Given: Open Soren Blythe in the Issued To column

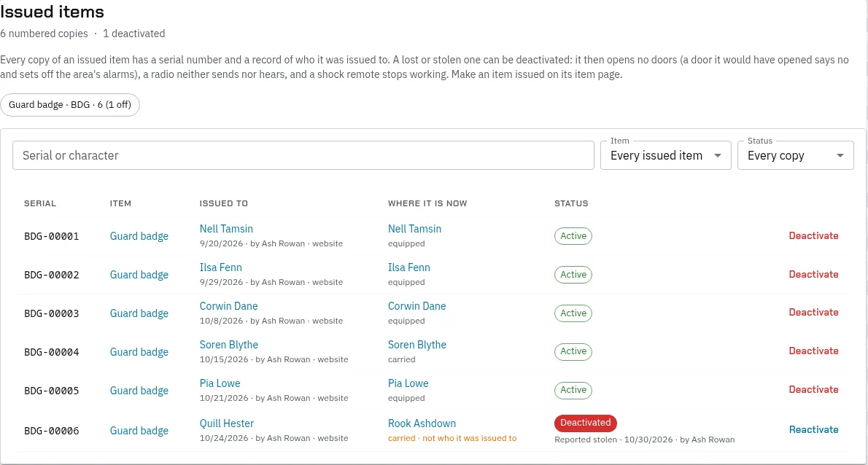Looking at the screenshot, I should point(228,345).
